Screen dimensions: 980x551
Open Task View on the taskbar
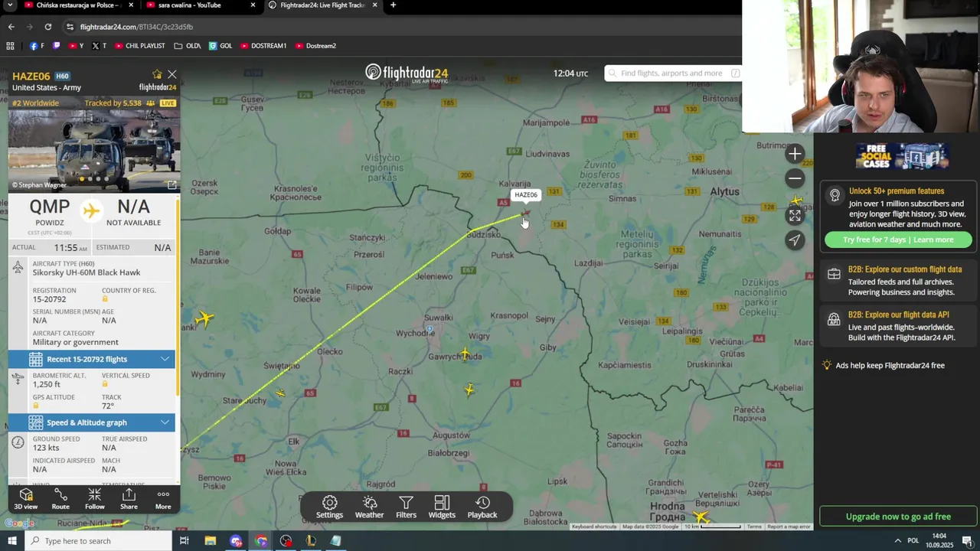[185, 541]
